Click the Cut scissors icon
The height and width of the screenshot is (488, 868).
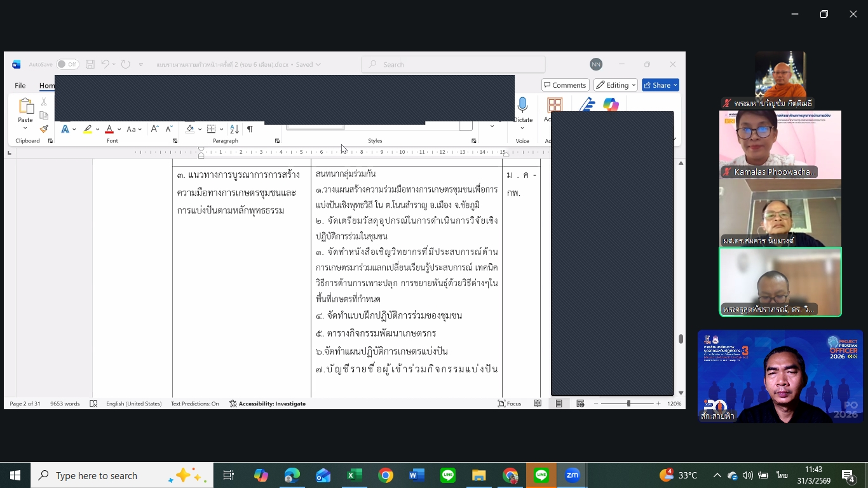(x=44, y=102)
